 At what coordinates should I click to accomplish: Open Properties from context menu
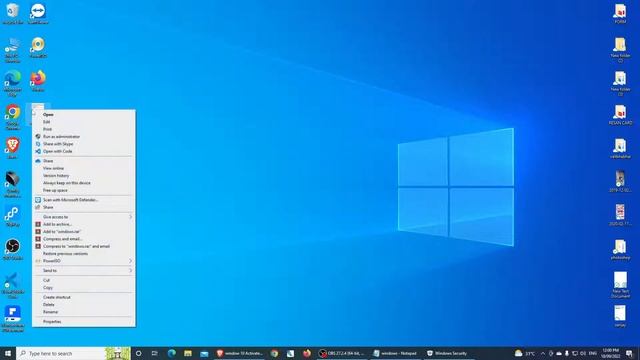click(84, 322)
